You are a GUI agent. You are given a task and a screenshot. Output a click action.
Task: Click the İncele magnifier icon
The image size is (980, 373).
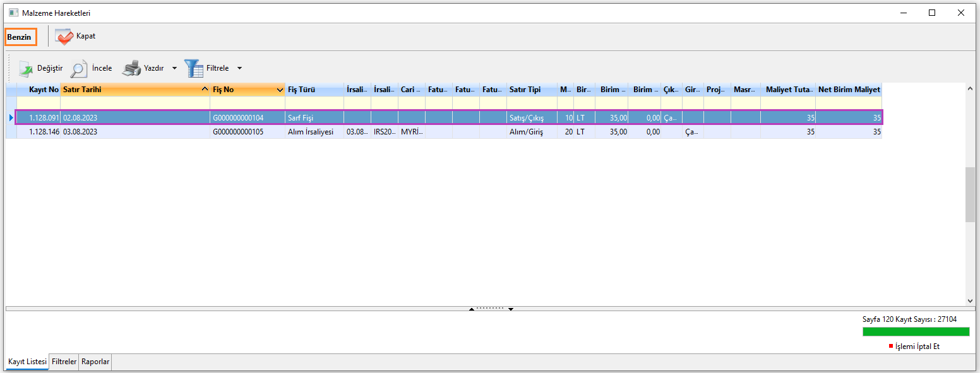tap(79, 69)
